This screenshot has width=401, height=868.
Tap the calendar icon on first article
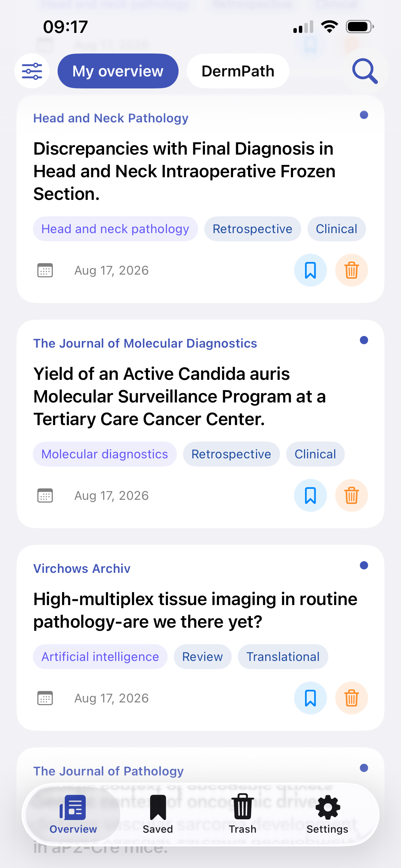[x=45, y=270]
